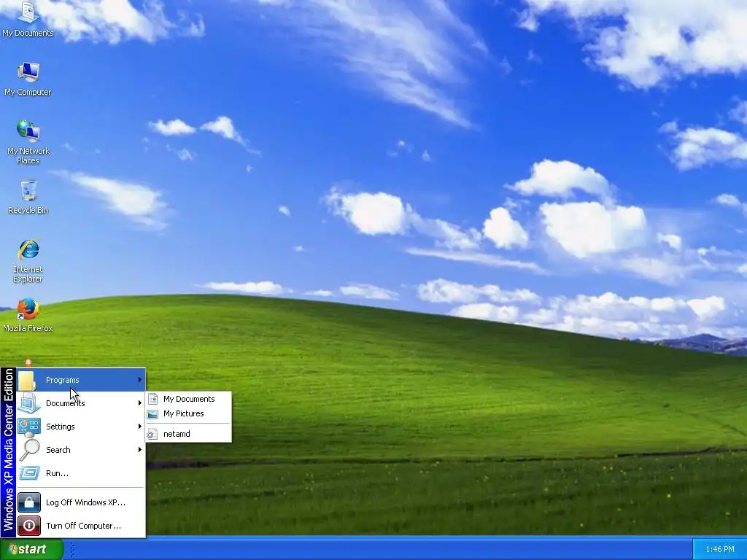Choose Turn Off Computer...
The width and height of the screenshot is (747, 560).
pyautogui.click(x=81, y=526)
